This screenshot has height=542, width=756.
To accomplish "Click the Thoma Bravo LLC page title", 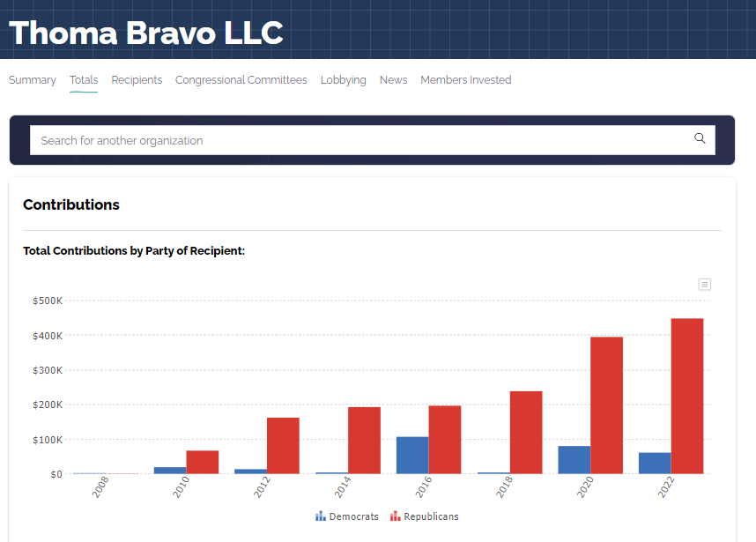I will click(x=146, y=33).
